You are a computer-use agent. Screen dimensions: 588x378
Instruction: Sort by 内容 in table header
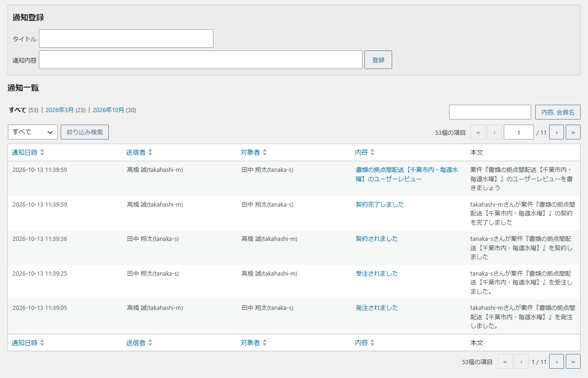[361, 152]
